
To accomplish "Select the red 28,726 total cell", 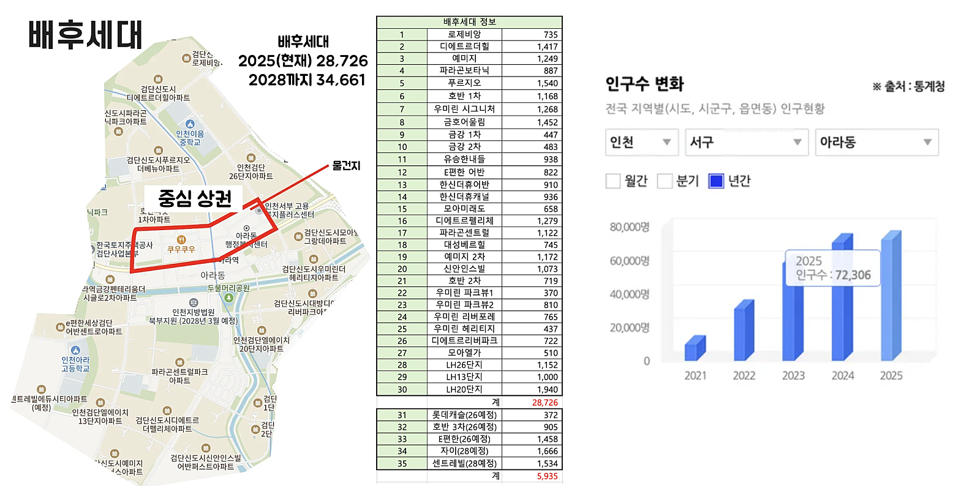I will coord(532,403).
